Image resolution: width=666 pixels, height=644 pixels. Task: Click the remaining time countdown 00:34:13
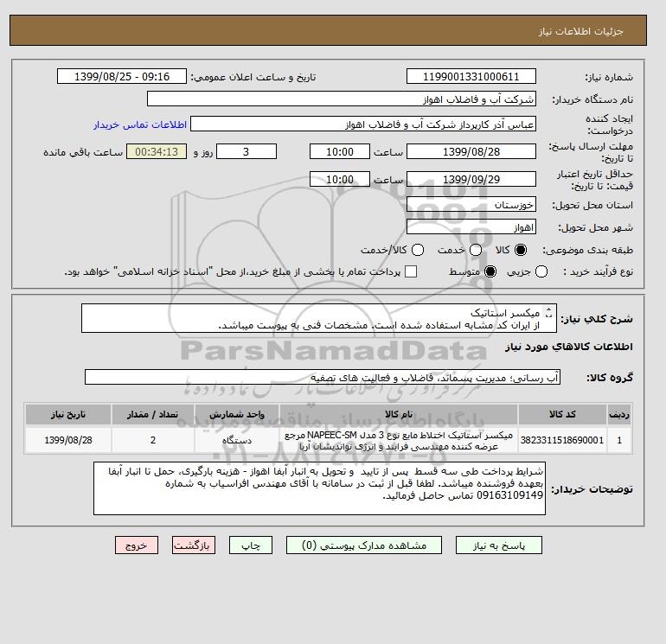[157, 151]
